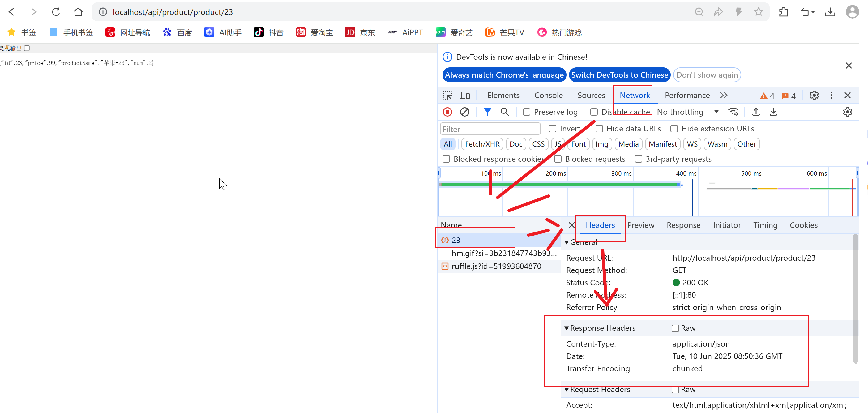The height and width of the screenshot is (413, 868).
Task: Open the browser home page icon
Action: click(x=78, y=12)
